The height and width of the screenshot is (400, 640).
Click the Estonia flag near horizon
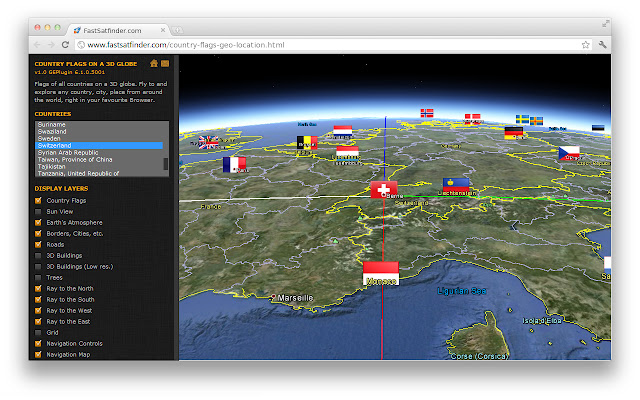[x=598, y=128]
